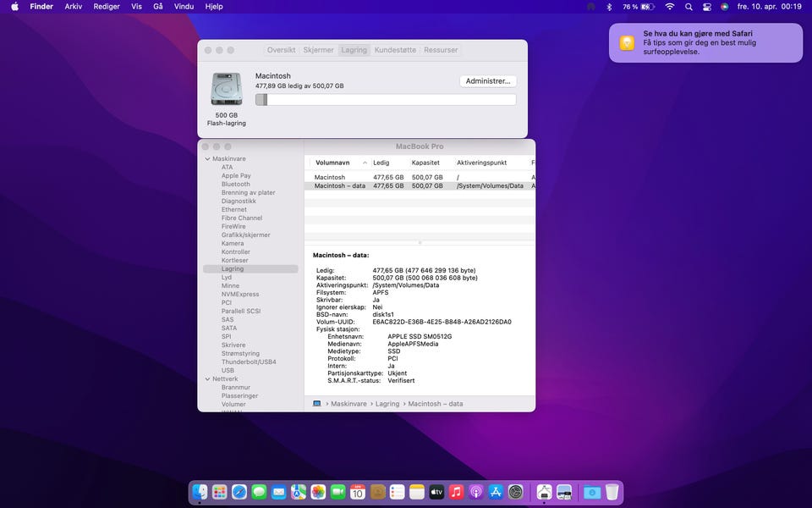
Task: Click the storage usage bar
Action: (x=386, y=100)
